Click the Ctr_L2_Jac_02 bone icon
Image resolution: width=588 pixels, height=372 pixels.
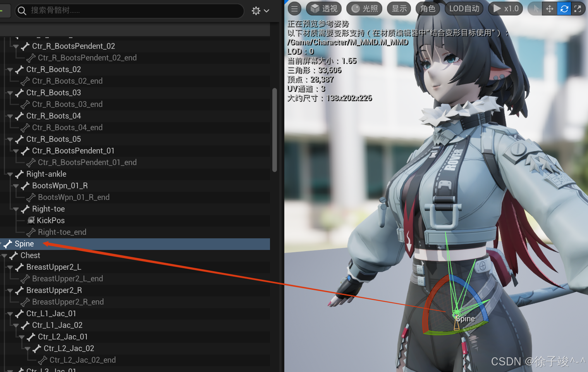37,349
